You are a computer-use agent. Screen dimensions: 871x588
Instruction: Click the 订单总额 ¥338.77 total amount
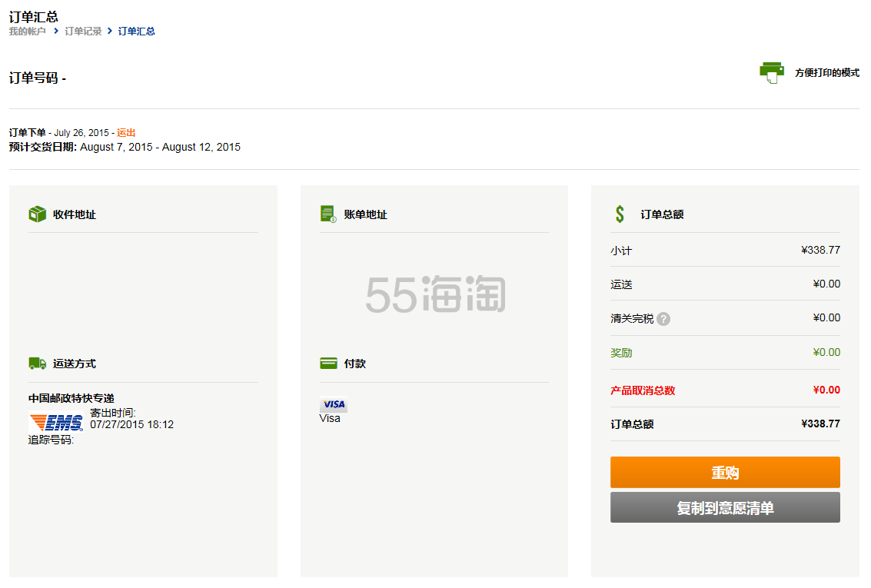pos(820,424)
